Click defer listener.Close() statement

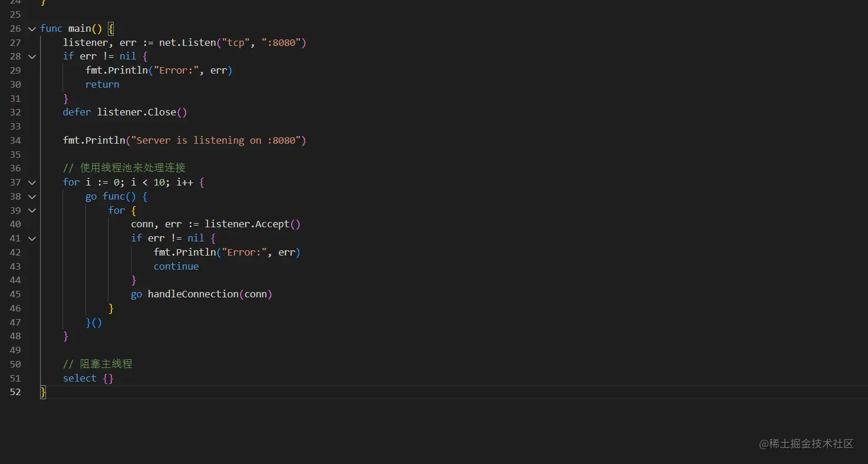125,112
